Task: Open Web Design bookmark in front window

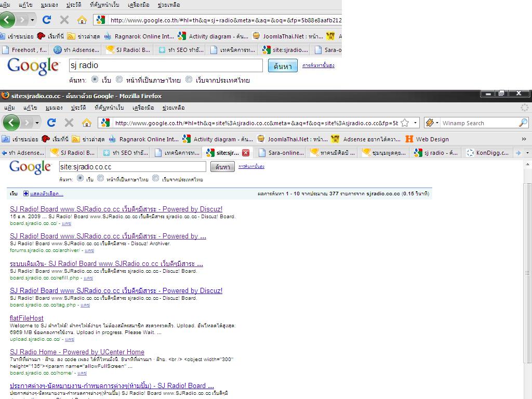Action: (x=427, y=139)
